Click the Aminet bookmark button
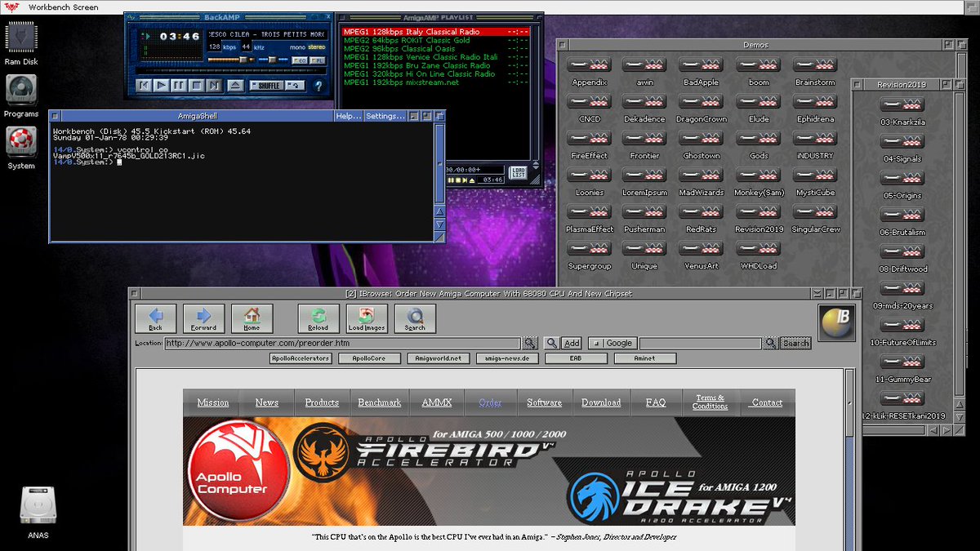The width and height of the screenshot is (980, 551). 645,358
